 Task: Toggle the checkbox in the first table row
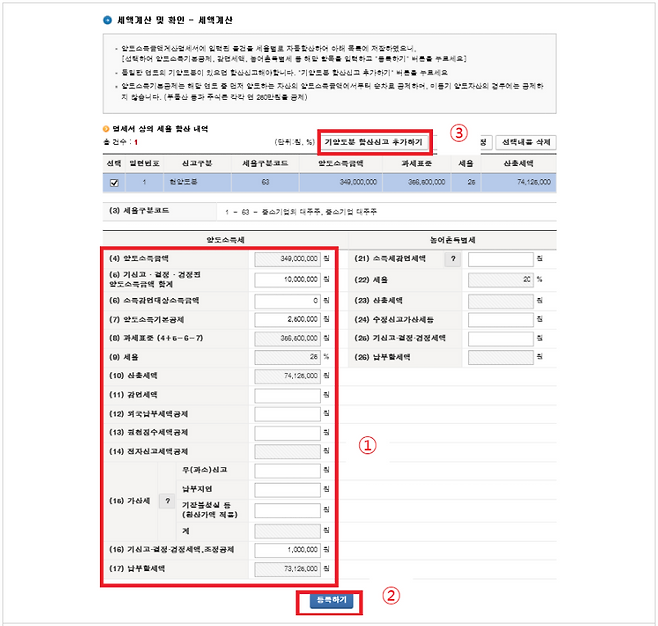pyautogui.click(x=113, y=182)
